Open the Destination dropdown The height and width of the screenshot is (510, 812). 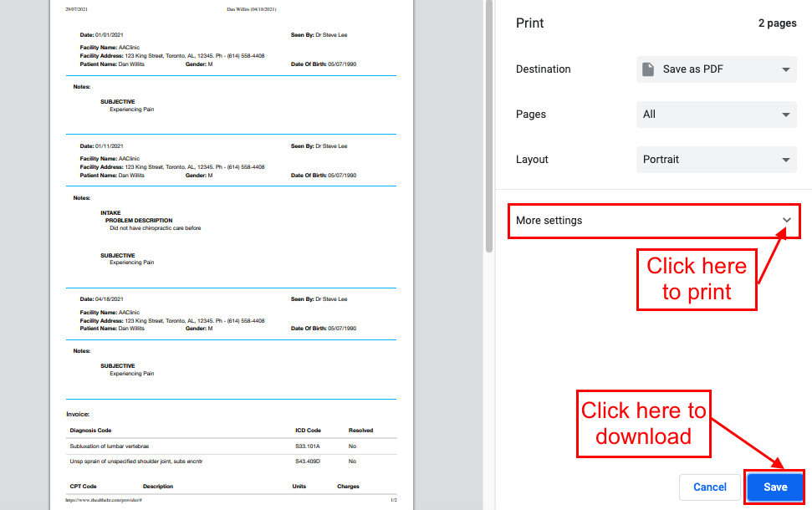point(716,69)
